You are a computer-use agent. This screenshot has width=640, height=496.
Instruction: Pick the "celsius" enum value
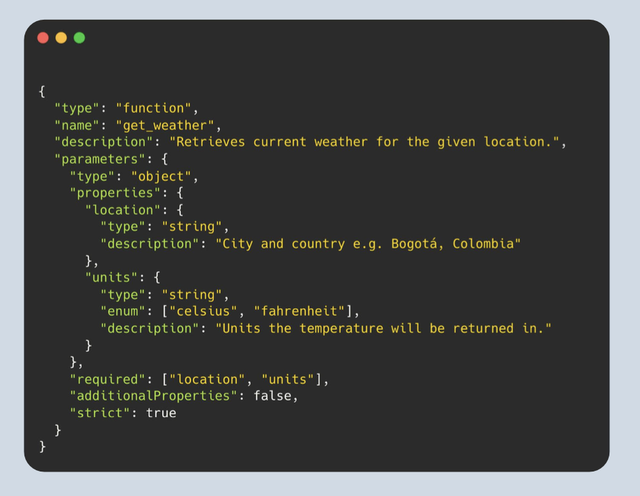203,312
